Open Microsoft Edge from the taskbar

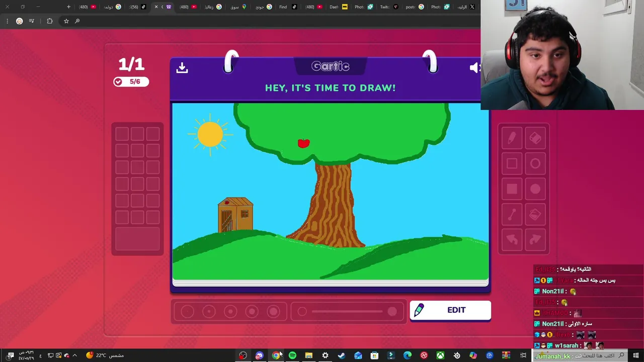pos(408,355)
